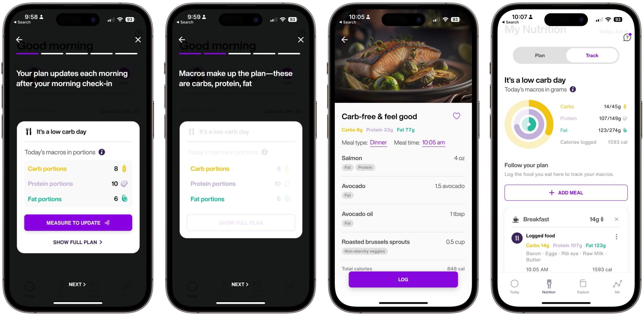This screenshot has width=644, height=316.
Task: Expand SHOW FULL PLAN on morning check-in
Action: pyautogui.click(x=78, y=242)
